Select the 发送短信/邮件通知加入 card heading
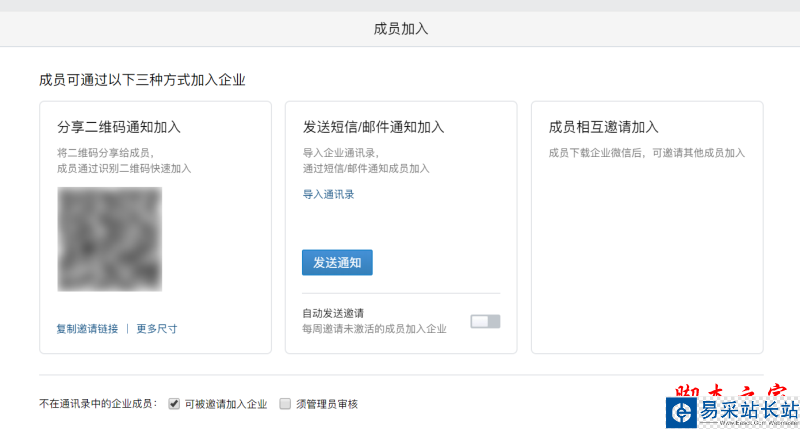 click(x=373, y=127)
